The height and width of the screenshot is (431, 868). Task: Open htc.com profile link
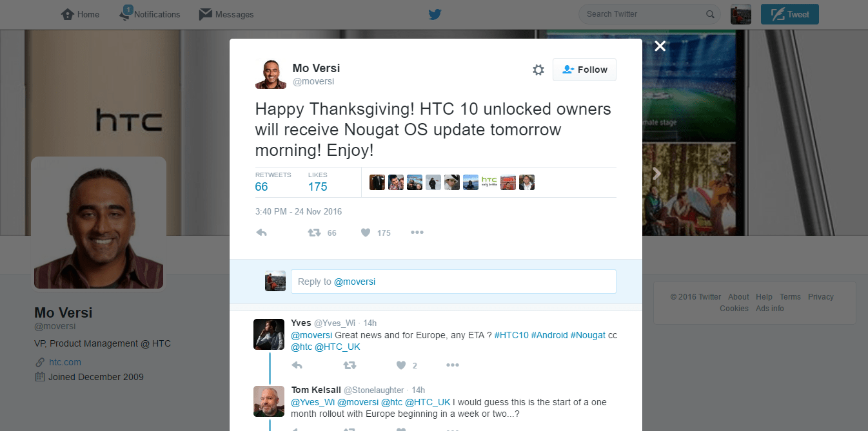65,362
